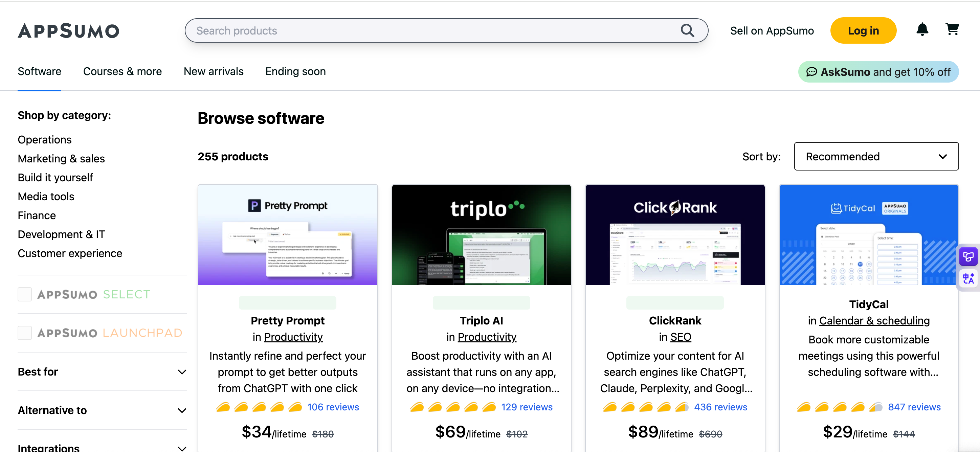
Task: Enable the AppSumo Select checkbox
Action: point(25,294)
